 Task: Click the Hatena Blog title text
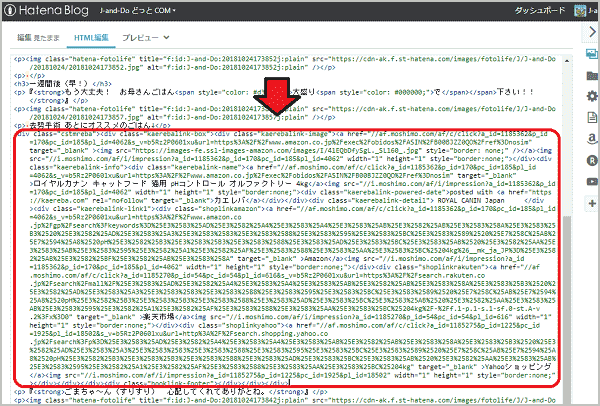pos(54,10)
